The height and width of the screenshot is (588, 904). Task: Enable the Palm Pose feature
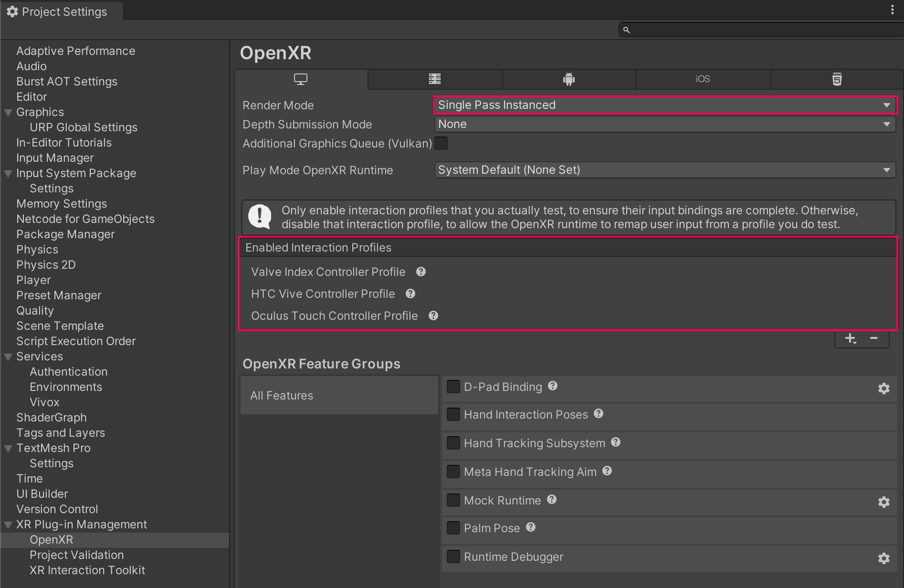(453, 528)
